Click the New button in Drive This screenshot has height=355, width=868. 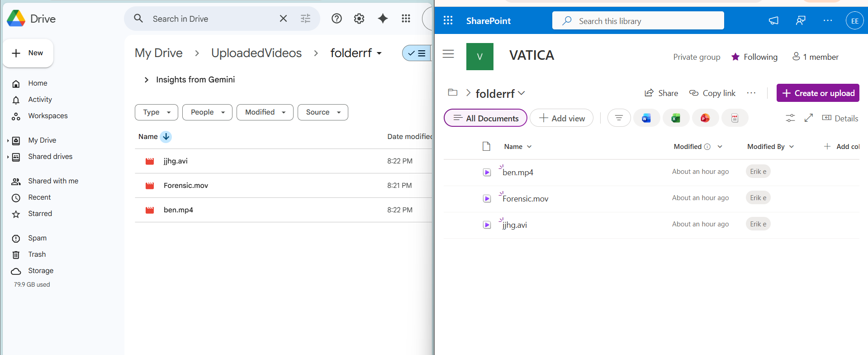coord(28,53)
